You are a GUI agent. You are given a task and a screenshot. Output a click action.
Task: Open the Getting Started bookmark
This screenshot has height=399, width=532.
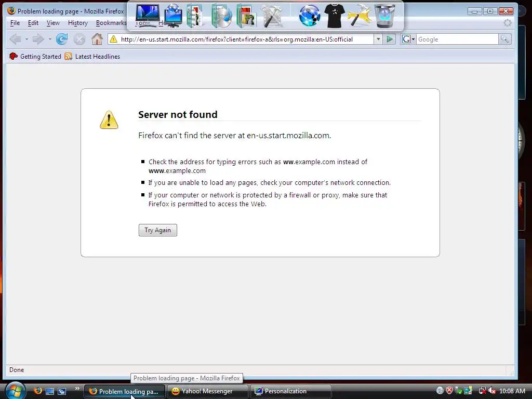35,56
